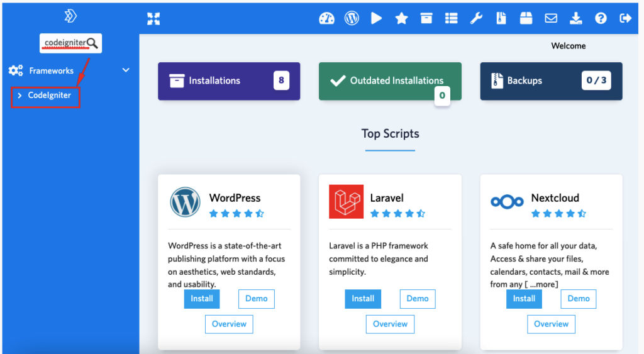
Task: View the Laravel Overview
Action: 390,324
